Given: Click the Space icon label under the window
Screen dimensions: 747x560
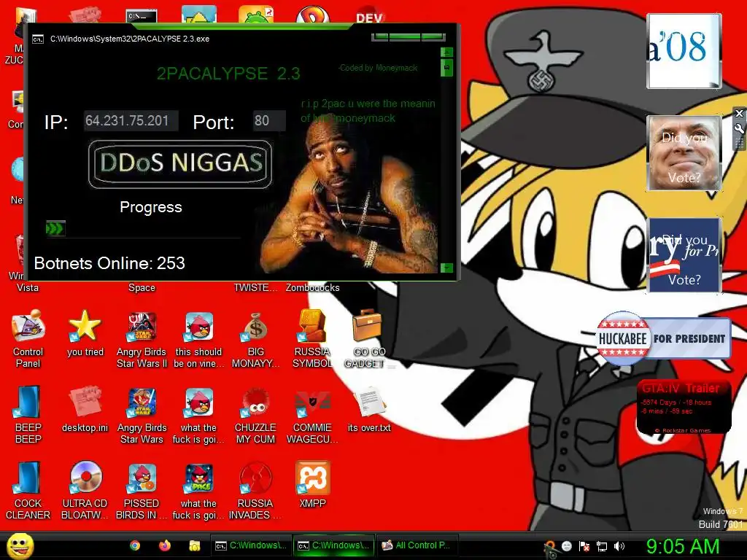Looking at the screenshot, I should (x=142, y=287).
